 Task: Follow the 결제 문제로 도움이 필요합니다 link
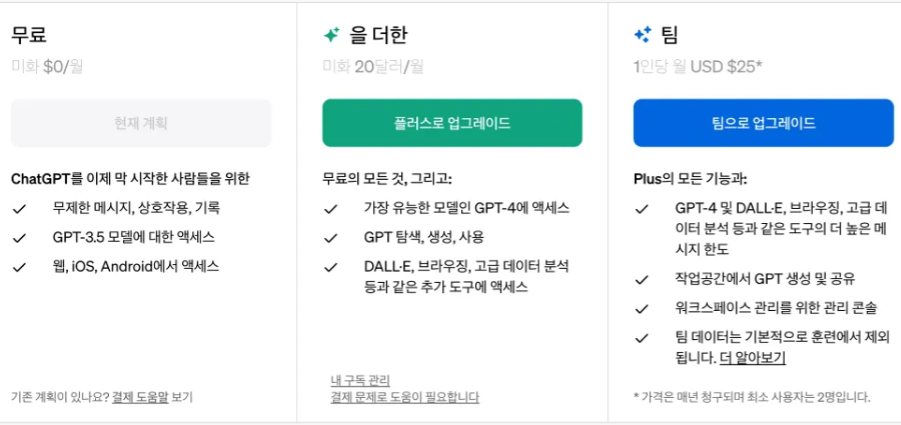(x=405, y=397)
